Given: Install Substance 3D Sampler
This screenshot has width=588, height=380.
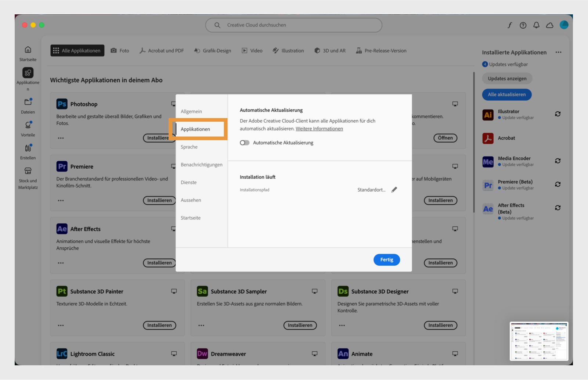Looking at the screenshot, I should (x=300, y=326).
